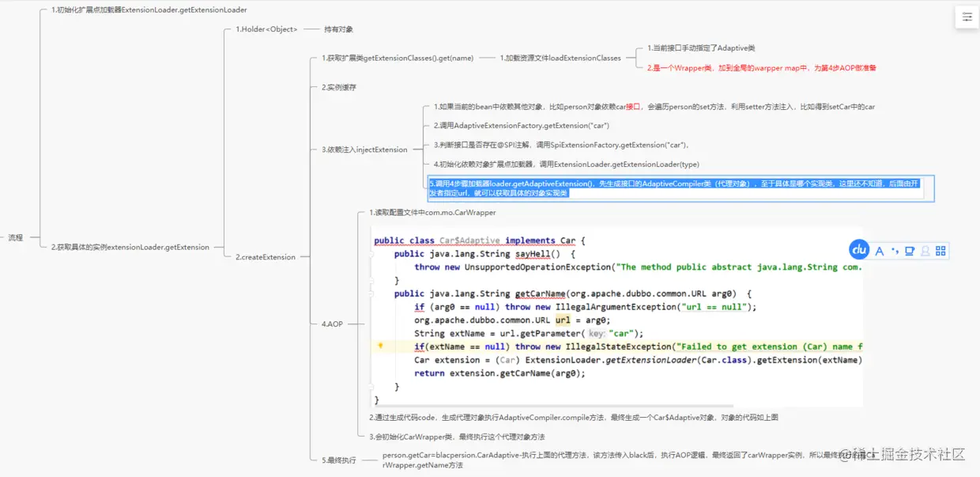This screenshot has width=980, height=477.
Task: Click the user avatar icon in floating toolbar
Action: point(925,251)
